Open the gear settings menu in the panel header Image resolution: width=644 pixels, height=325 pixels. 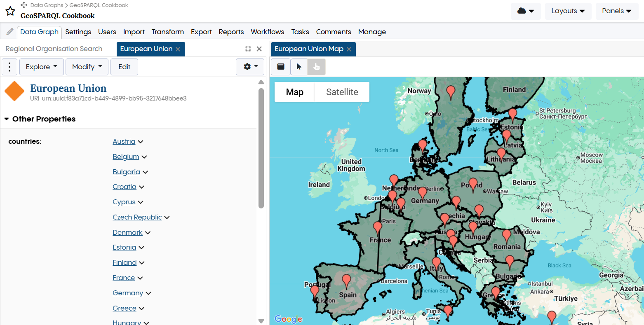(249, 66)
